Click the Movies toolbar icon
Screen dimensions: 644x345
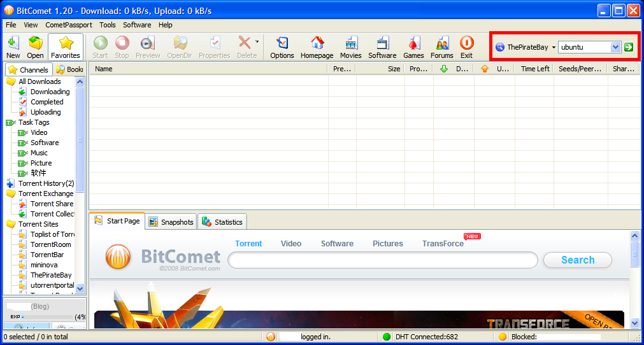click(x=351, y=47)
